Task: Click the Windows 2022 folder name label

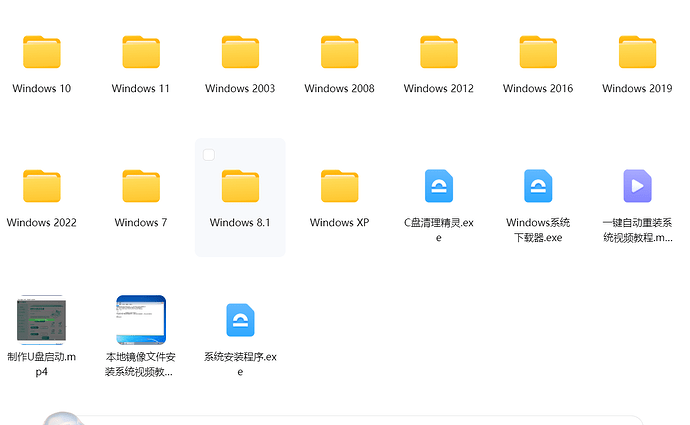Action: (42, 223)
